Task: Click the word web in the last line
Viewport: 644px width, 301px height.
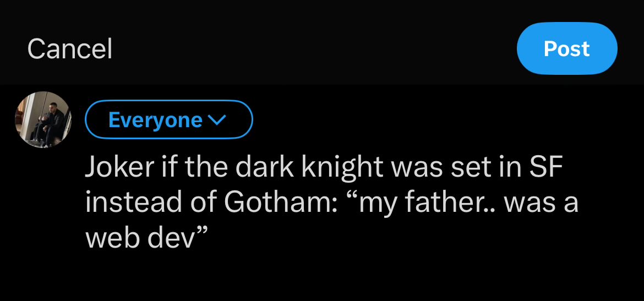Action: pos(108,237)
